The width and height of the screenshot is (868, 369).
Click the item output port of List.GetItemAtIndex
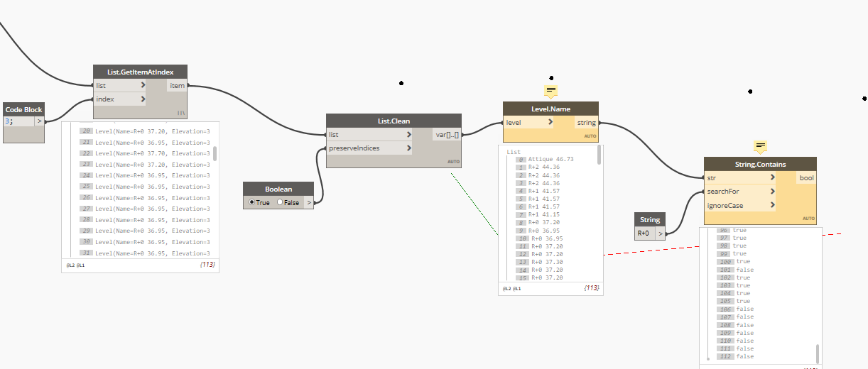click(178, 86)
